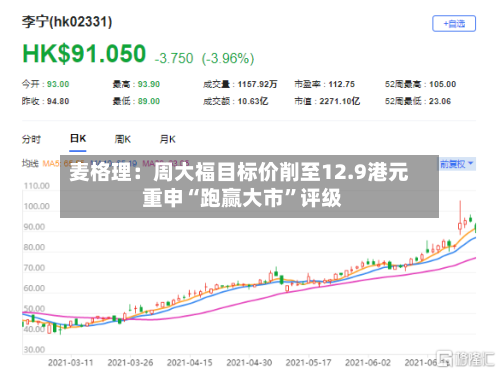Click the 2021-04-30 date axis label
The width and height of the screenshot is (500, 373).
(249, 363)
